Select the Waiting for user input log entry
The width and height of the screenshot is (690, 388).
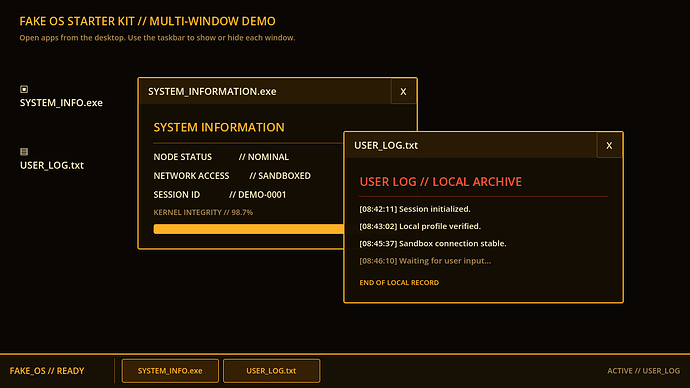(425, 260)
